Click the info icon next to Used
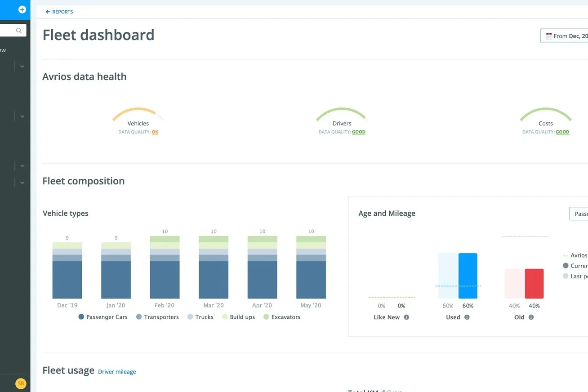The height and width of the screenshot is (392, 588). click(467, 317)
